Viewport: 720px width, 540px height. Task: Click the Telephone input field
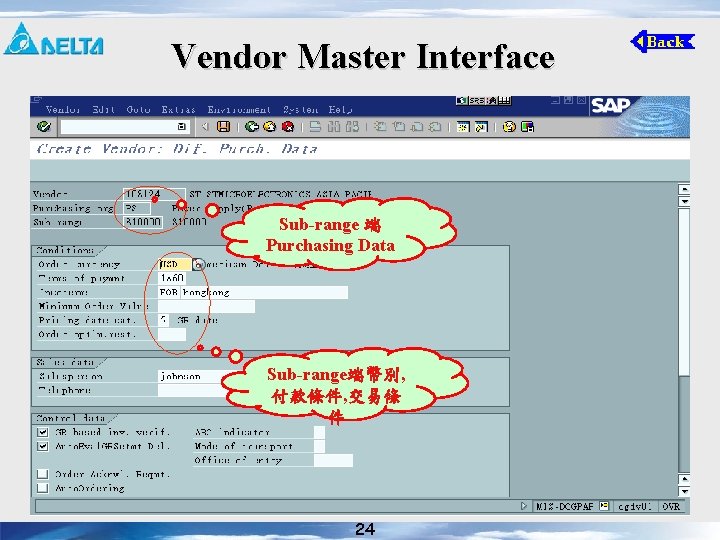click(193, 390)
